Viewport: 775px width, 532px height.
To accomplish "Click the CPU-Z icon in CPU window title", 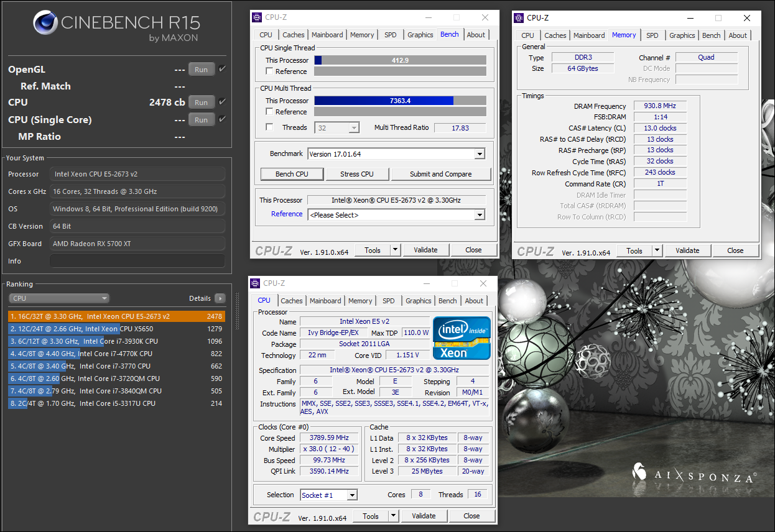I will tap(255, 283).
